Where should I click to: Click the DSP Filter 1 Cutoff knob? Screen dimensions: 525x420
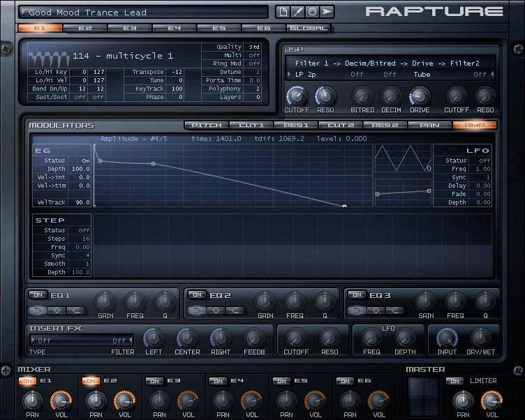tap(297, 96)
